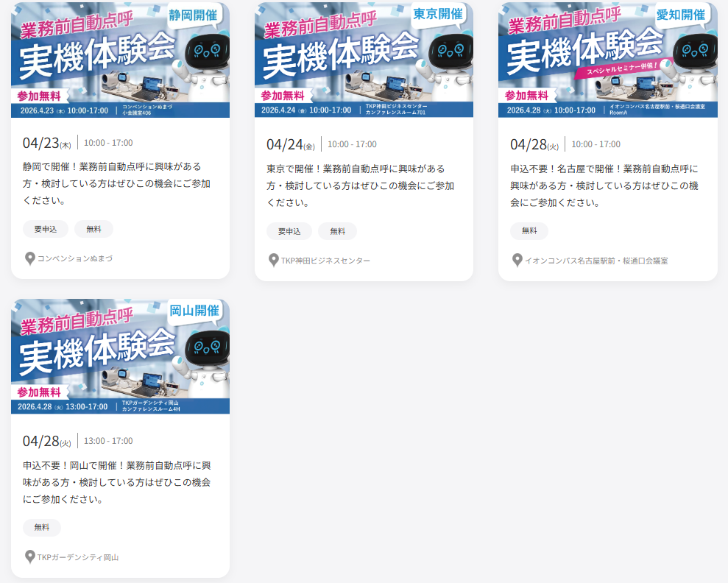
Task: Select the コンベンションぬまづ venue text
Action: 75,258
